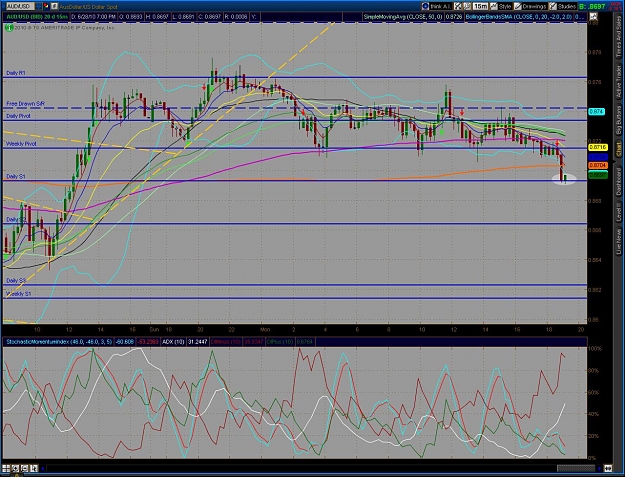The image size is (625, 477).
Task: Click the pencil icon beside Drawings
Action: 517,6
